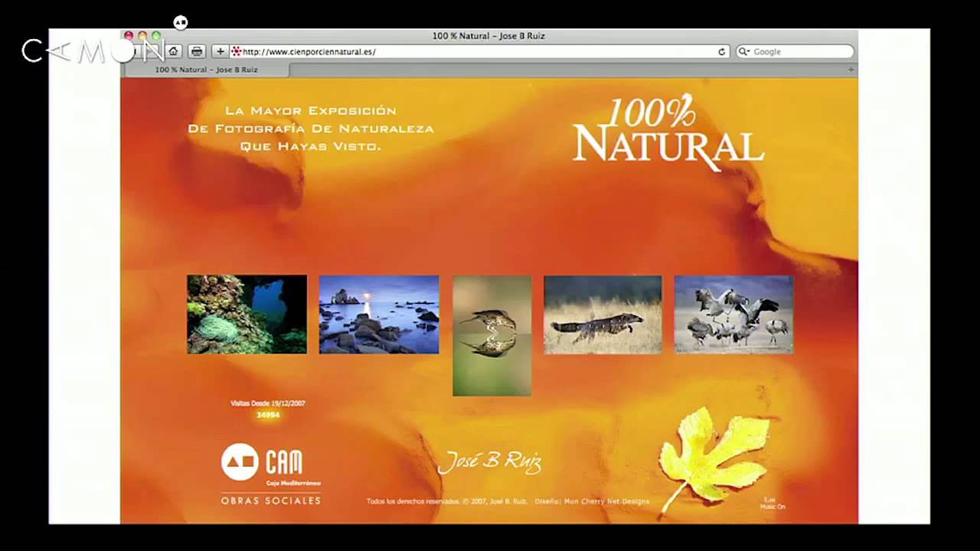Image resolution: width=980 pixels, height=551 pixels.
Task: Click the site favicon in address bar
Action: [x=236, y=51]
